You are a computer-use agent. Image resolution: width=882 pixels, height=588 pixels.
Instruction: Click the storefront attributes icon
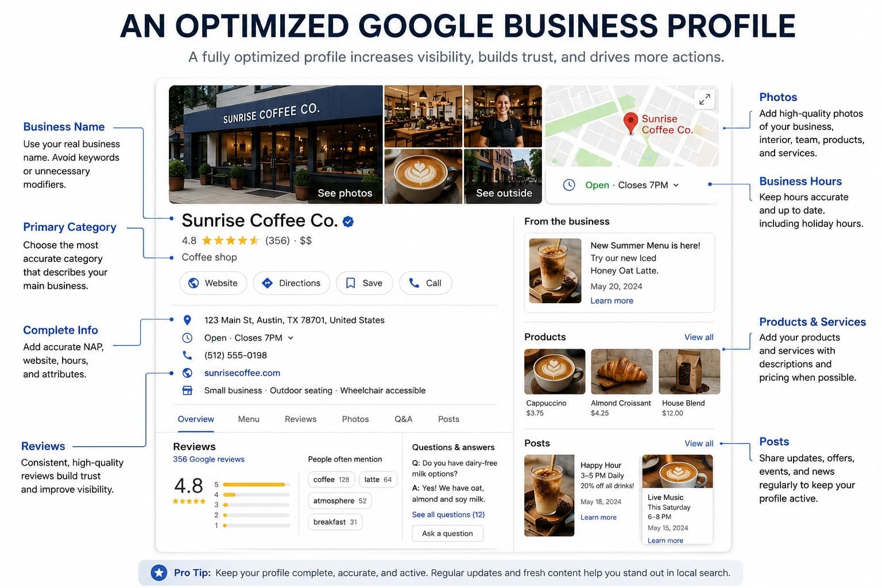pyautogui.click(x=187, y=390)
